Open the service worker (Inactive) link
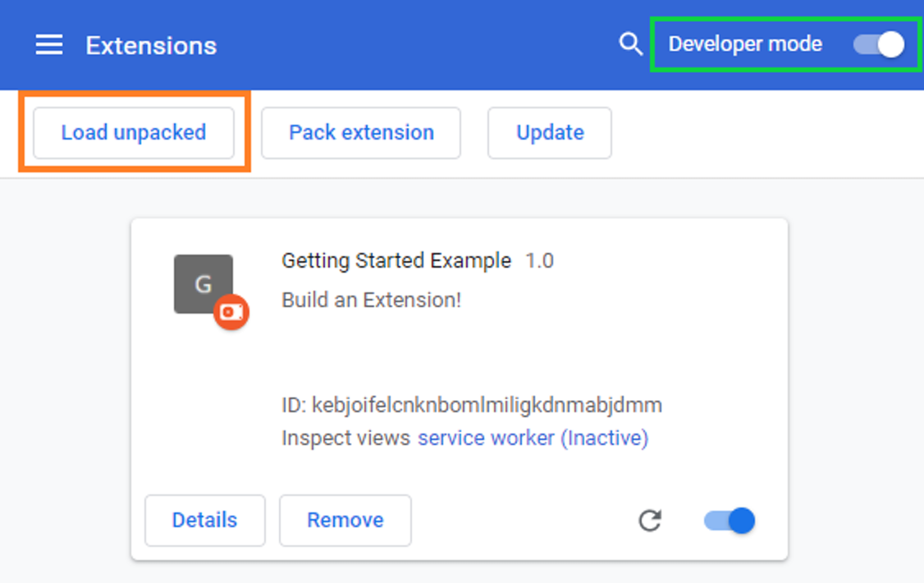This screenshot has width=924, height=583. click(x=533, y=438)
